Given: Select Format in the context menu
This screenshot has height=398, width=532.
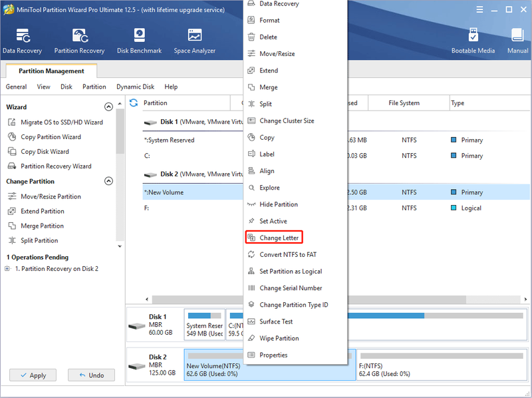Looking at the screenshot, I should tap(295, 21).
